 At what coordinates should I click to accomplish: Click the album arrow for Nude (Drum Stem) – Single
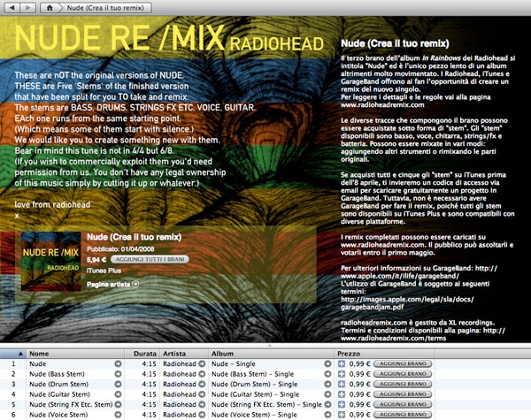tap(327, 384)
